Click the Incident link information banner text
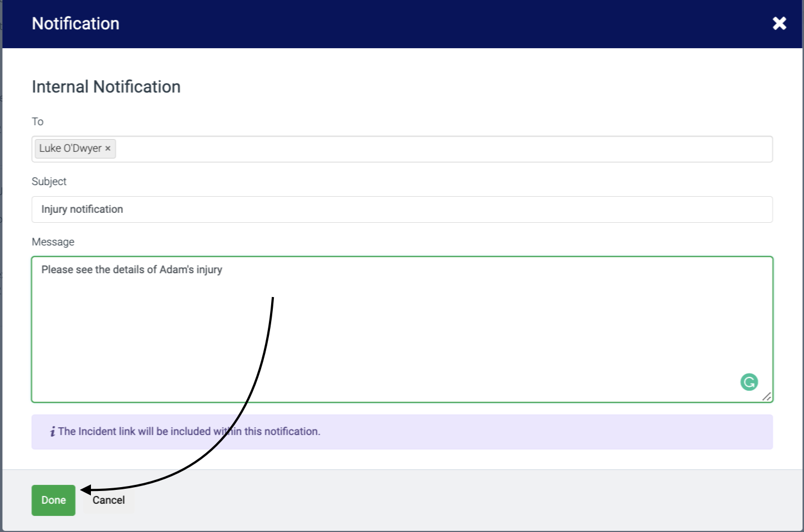Screen dimensions: 804x532 click(x=189, y=432)
